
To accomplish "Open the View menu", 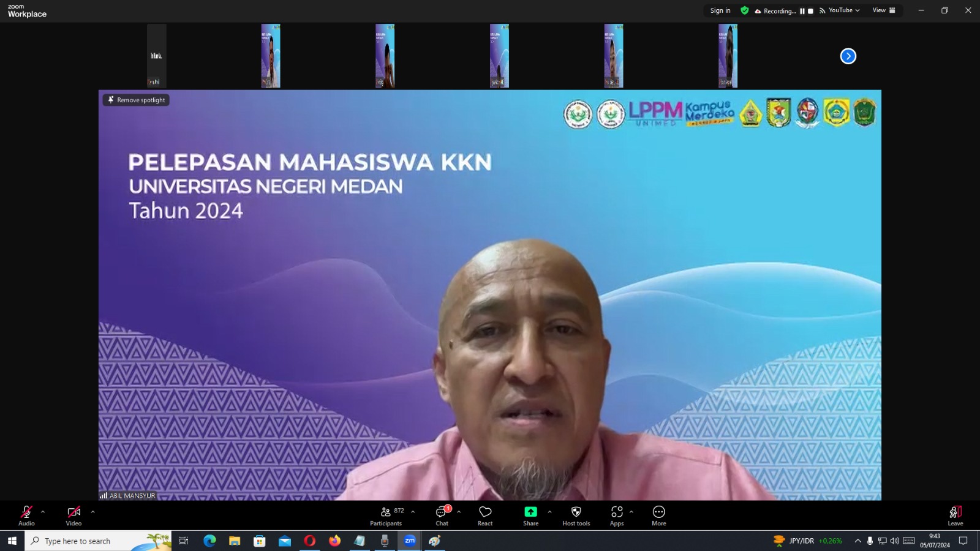I will tap(880, 10).
